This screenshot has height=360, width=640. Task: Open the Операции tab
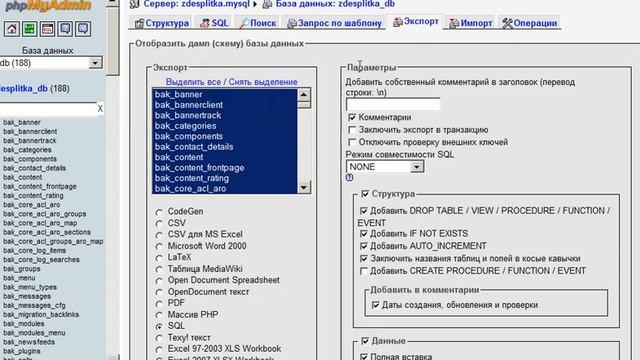click(530, 23)
